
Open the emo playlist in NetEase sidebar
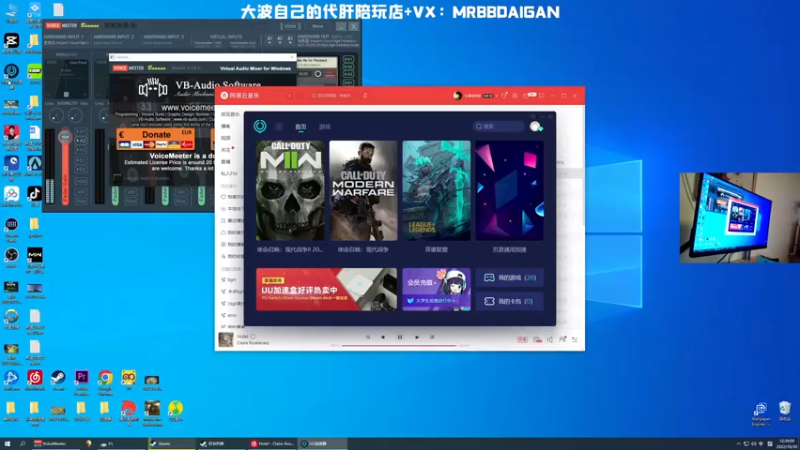click(x=231, y=315)
